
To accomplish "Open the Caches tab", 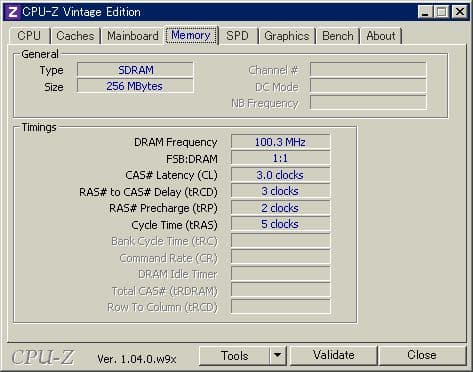I will tap(75, 36).
